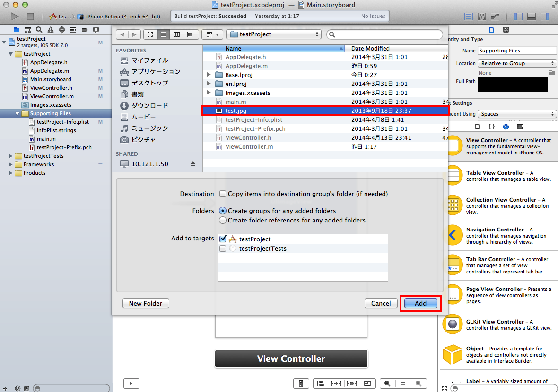This screenshot has width=558, height=392.
Task: Click the Cancel button
Action: pyautogui.click(x=381, y=304)
